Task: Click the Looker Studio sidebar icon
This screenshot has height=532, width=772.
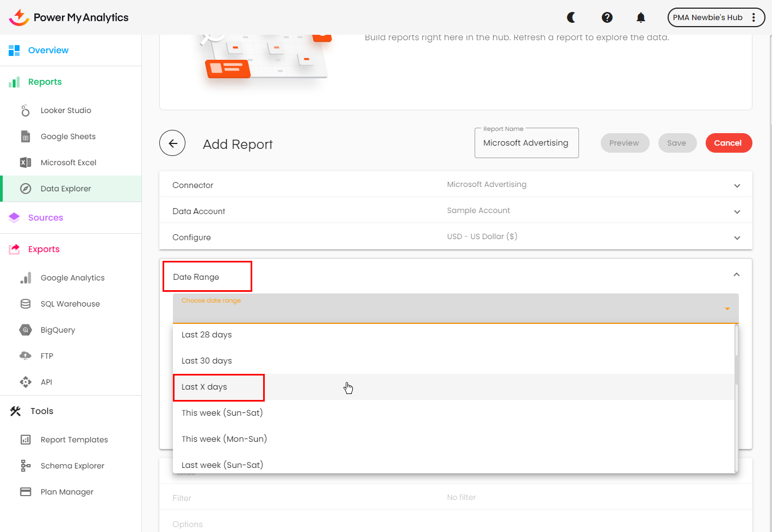Action: coord(26,110)
